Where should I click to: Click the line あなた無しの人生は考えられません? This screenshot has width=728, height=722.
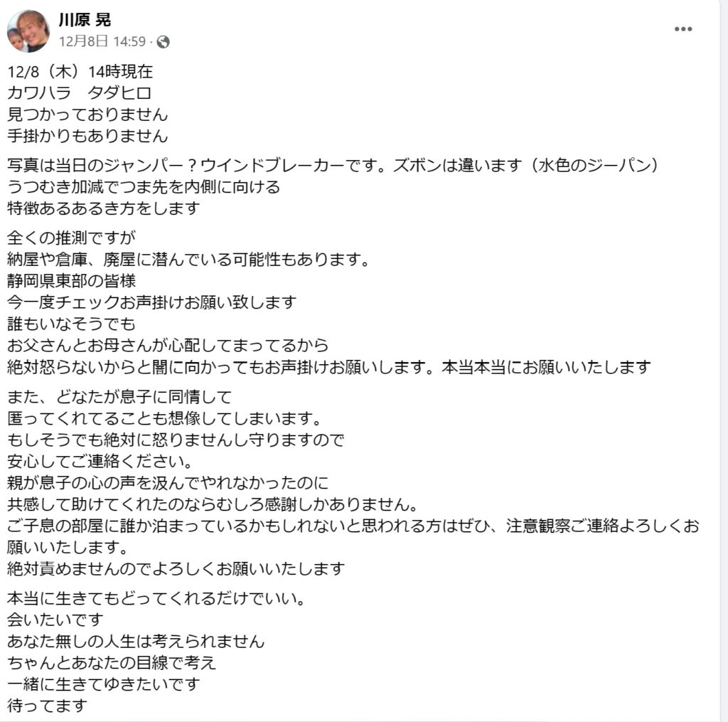click(136, 641)
